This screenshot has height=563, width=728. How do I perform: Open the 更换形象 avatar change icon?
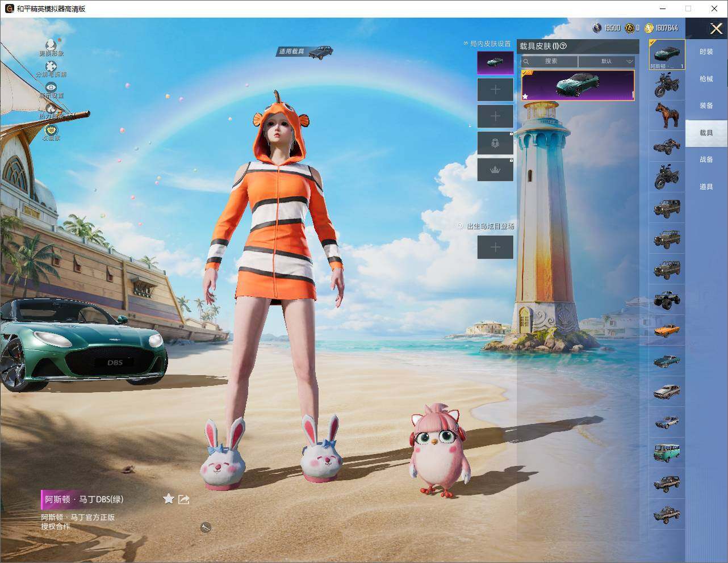pos(51,45)
